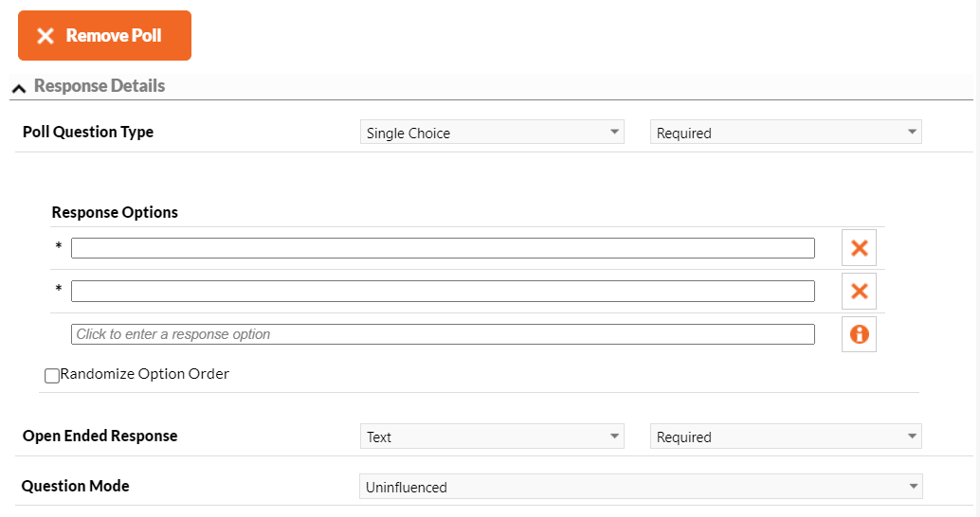Click the X icon on Remove Poll
The image size is (980, 517).
click(45, 36)
